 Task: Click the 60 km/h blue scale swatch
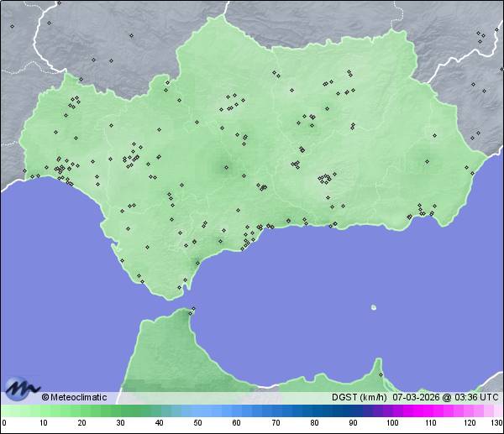[236, 410]
